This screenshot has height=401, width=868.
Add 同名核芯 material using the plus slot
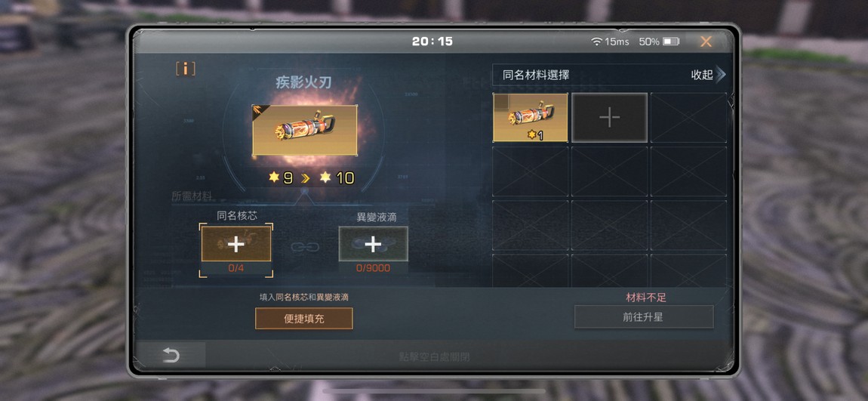tap(235, 244)
